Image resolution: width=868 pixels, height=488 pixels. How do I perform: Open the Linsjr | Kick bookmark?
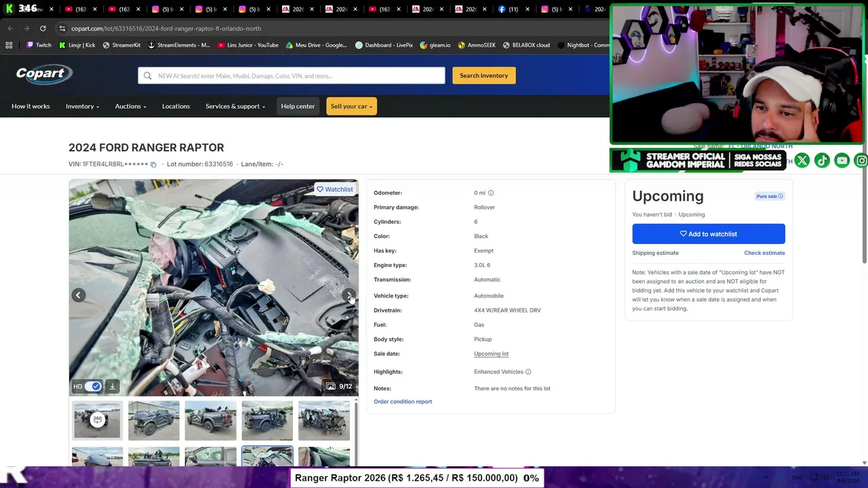(x=77, y=45)
